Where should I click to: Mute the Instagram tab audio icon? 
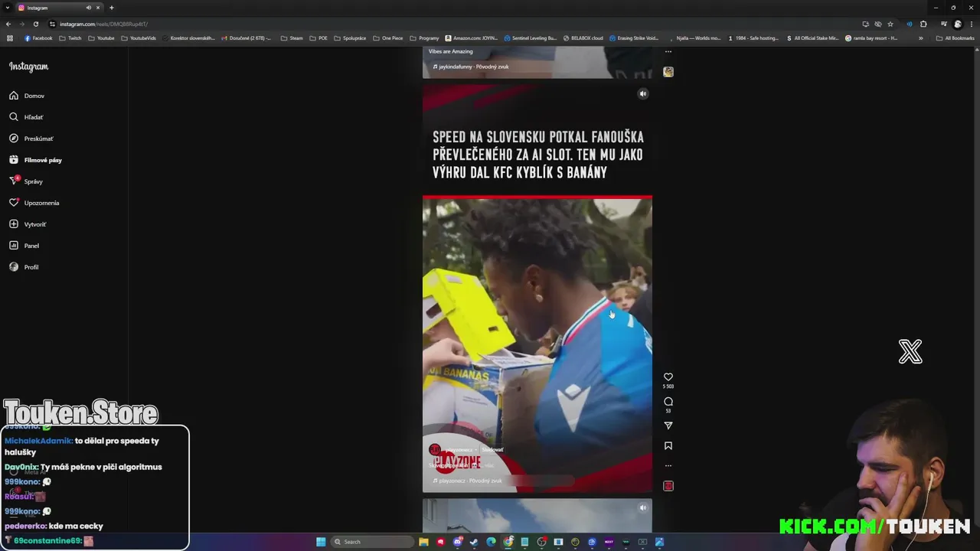click(x=88, y=8)
